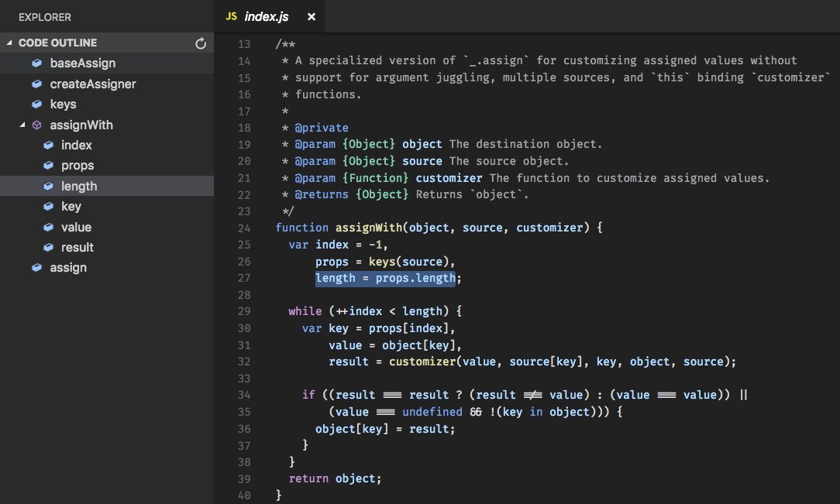Select baseAssign in the outline
Viewport: 840px width, 504px height.
pyautogui.click(x=107, y=63)
